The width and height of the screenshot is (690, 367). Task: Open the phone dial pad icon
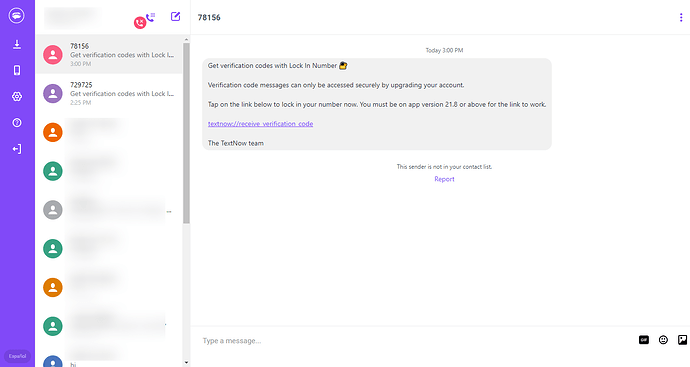pyautogui.click(x=150, y=17)
